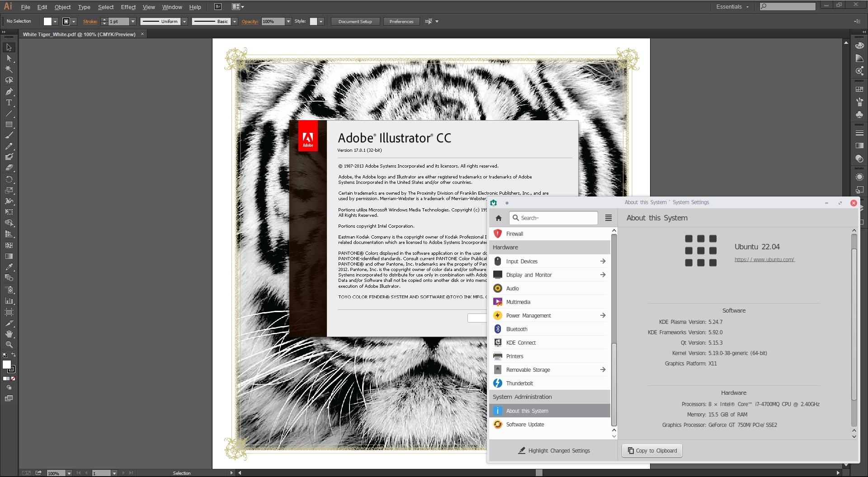Open the File menu
868x477 pixels.
point(26,7)
